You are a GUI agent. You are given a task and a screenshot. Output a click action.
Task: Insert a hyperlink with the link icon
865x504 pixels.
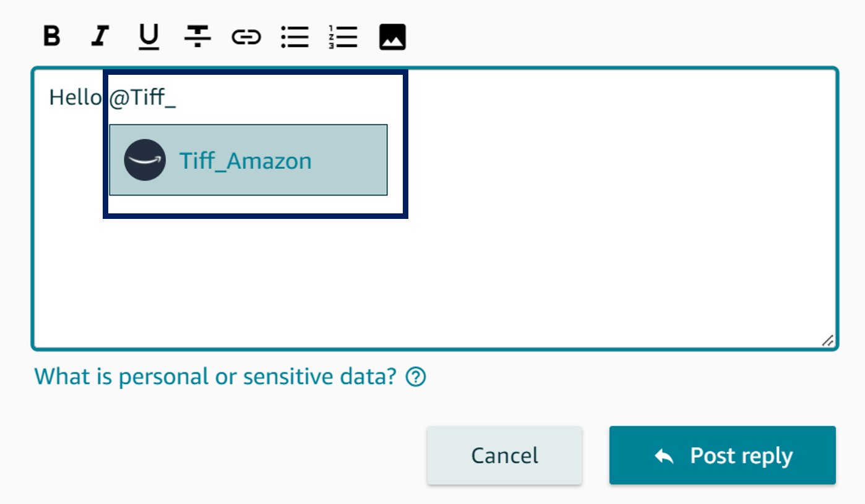pos(246,38)
